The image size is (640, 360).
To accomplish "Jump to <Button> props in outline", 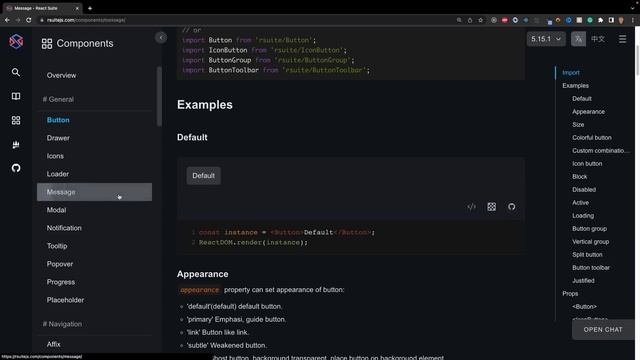I will pos(584,307).
